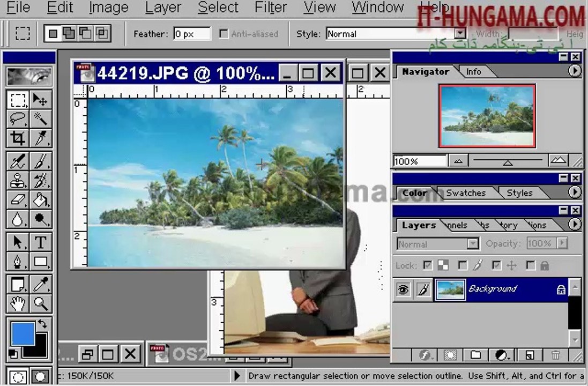Add a layer mask in Layers panel
This screenshot has height=386, width=588.
tap(450, 354)
